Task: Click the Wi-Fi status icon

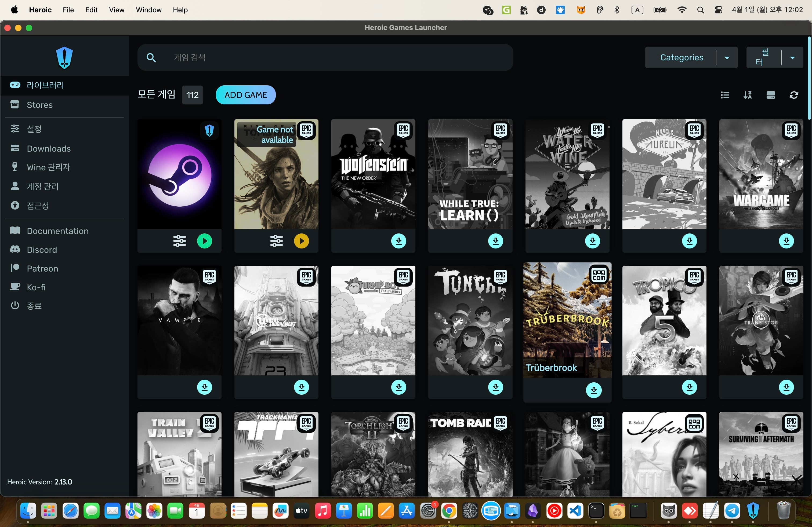Action: coord(682,10)
